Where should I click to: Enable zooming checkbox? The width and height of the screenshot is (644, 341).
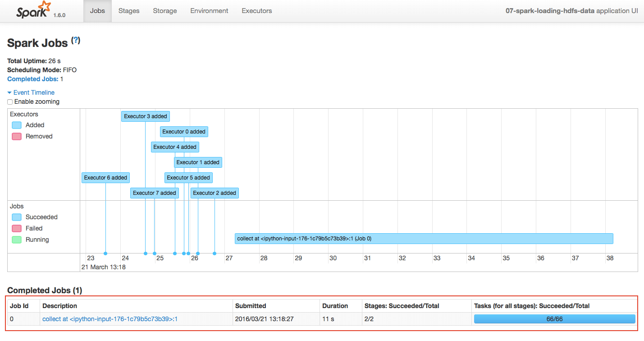tap(10, 102)
